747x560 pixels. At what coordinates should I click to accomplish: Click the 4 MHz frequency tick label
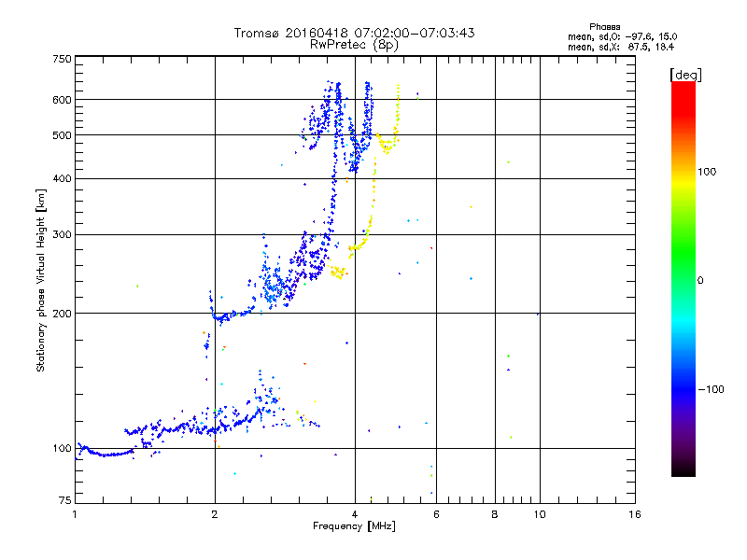[355, 514]
